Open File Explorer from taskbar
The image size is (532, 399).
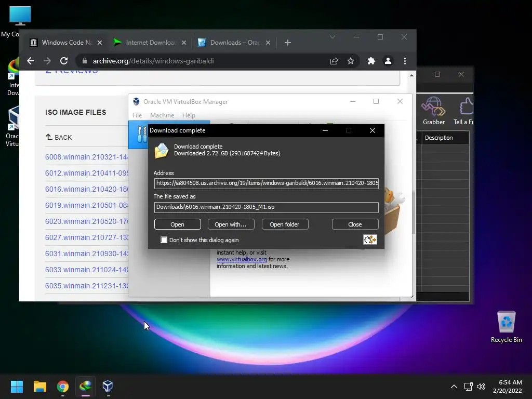(39, 387)
